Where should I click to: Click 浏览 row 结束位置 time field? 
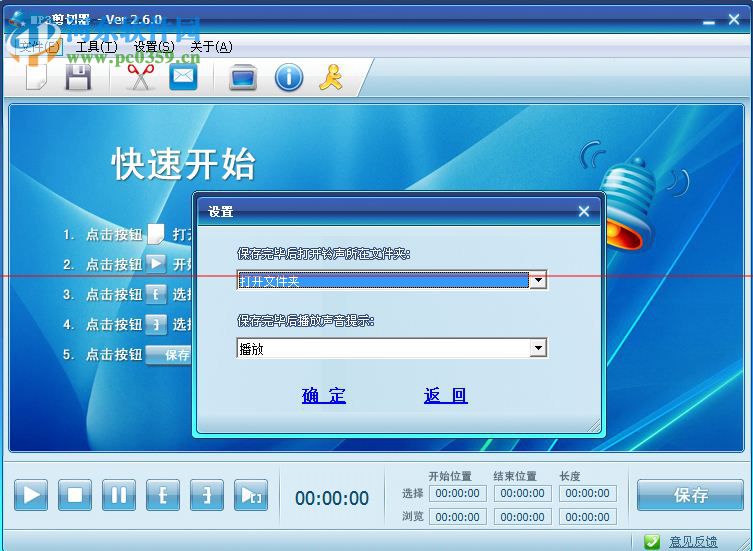[522, 517]
